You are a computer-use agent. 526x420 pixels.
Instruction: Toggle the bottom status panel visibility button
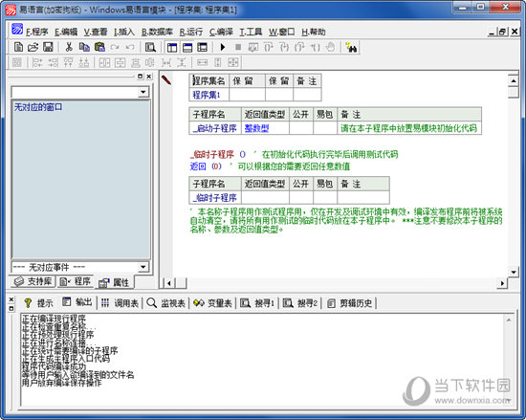pyautogui.click(x=187, y=47)
